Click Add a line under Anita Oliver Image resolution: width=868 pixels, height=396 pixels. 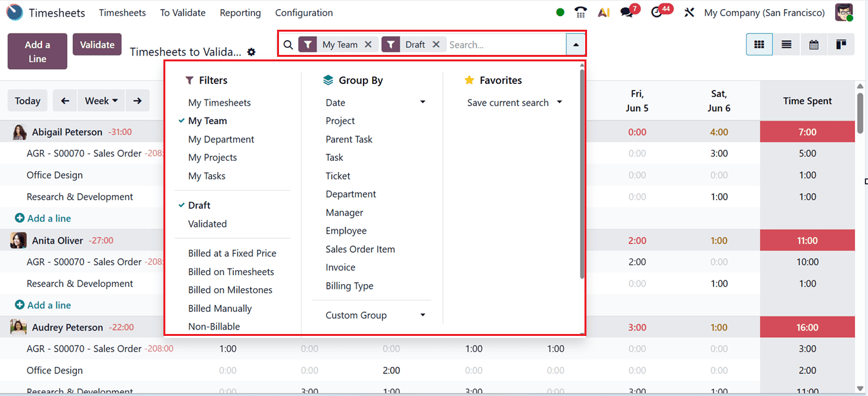pyautogui.click(x=43, y=305)
